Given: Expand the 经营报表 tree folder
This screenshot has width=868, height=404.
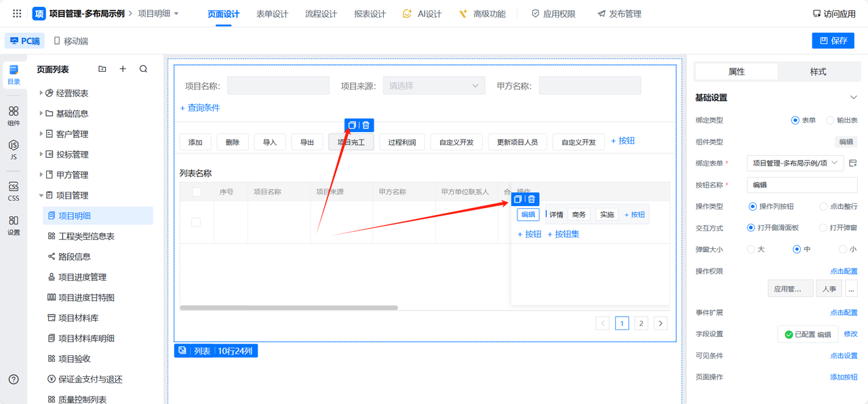Looking at the screenshot, I should pyautogui.click(x=41, y=94).
